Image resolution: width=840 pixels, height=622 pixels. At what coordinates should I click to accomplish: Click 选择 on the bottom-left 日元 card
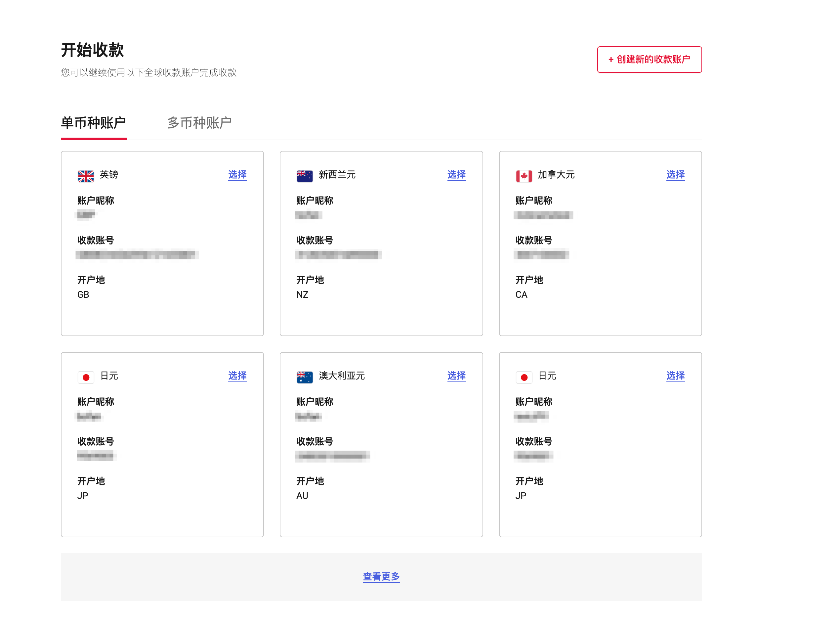point(237,376)
